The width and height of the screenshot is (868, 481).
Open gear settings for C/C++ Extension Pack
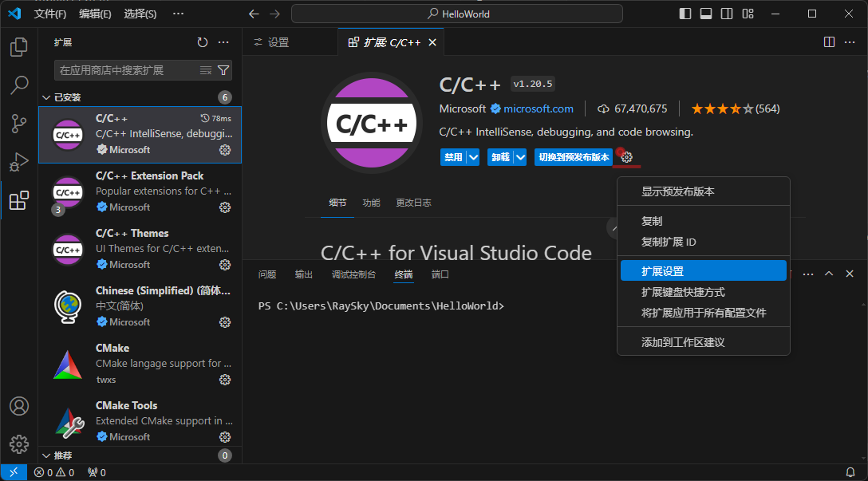225,207
